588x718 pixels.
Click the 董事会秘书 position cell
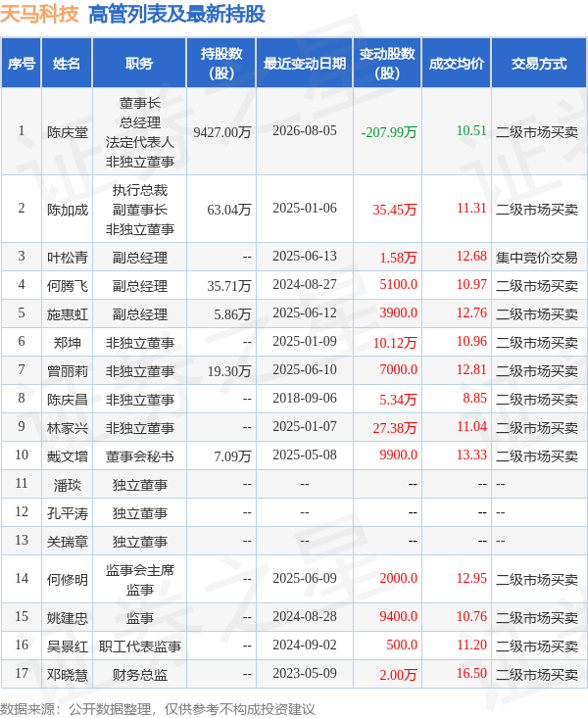(140, 456)
